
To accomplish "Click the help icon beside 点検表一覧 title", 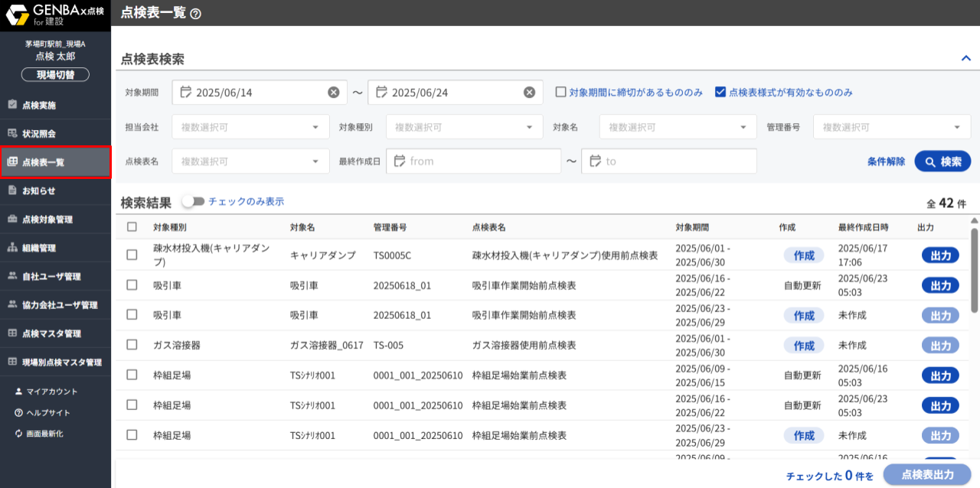I will tap(195, 14).
